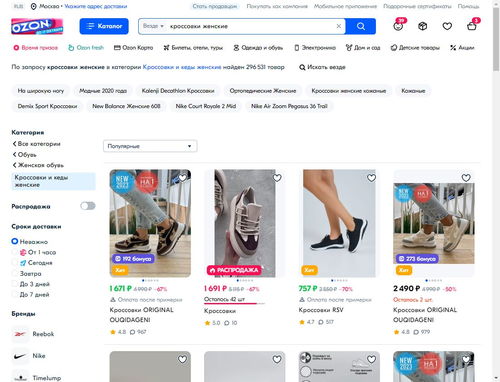Open Билеты, отели, туры menu item
Viewport: 500px width, 382px height.
pos(193,48)
